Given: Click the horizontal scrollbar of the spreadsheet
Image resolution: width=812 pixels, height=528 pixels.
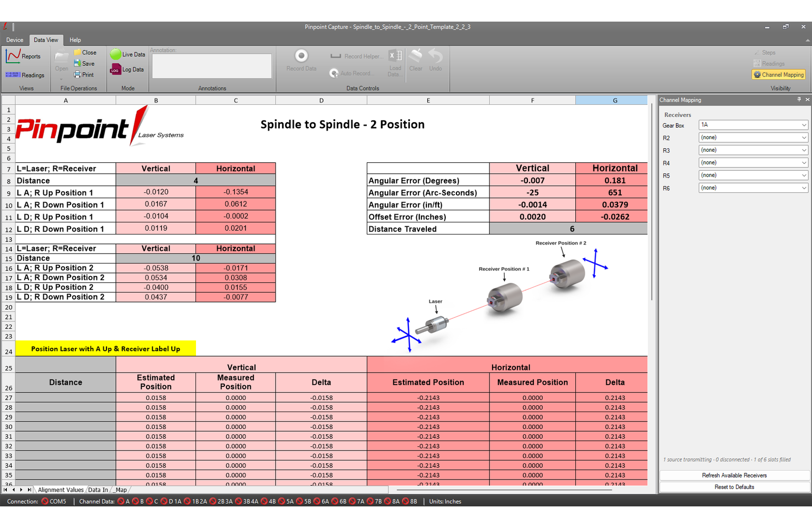Looking at the screenshot, I should point(504,490).
